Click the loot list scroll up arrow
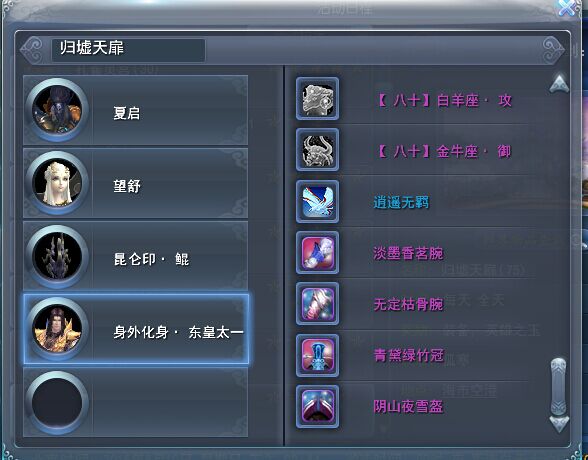 (559, 84)
